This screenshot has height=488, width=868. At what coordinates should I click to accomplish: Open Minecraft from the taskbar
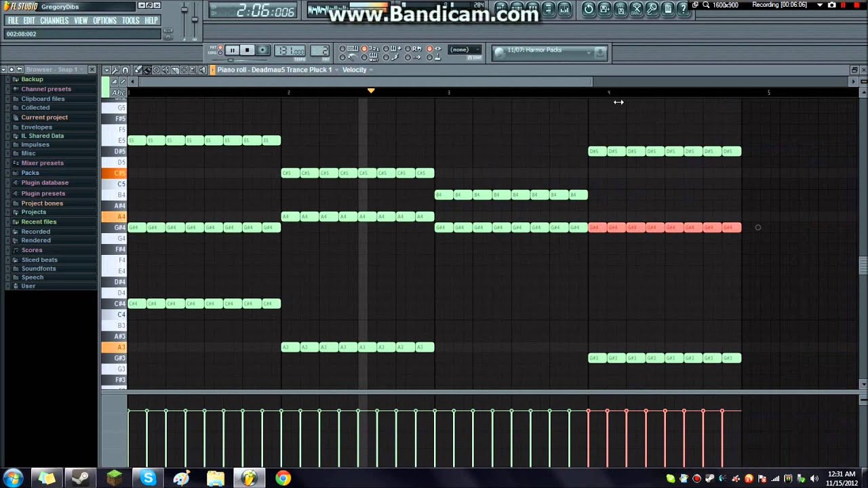point(114,479)
